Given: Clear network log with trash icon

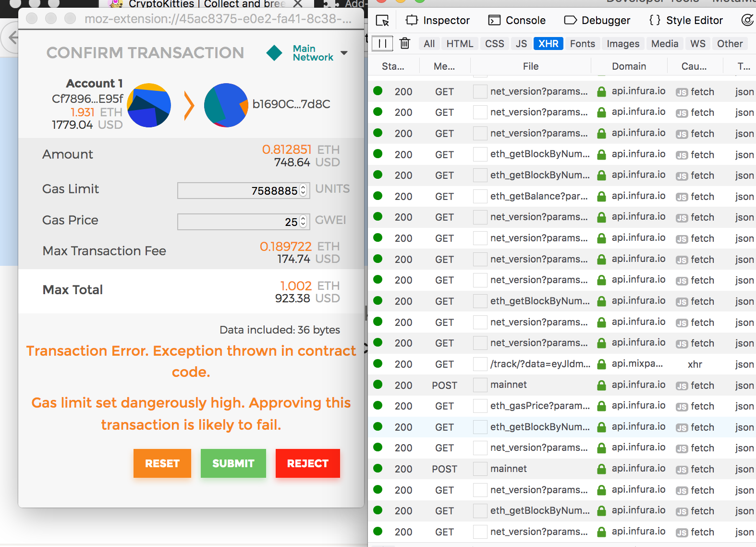Looking at the screenshot, I should pos(405,43).
